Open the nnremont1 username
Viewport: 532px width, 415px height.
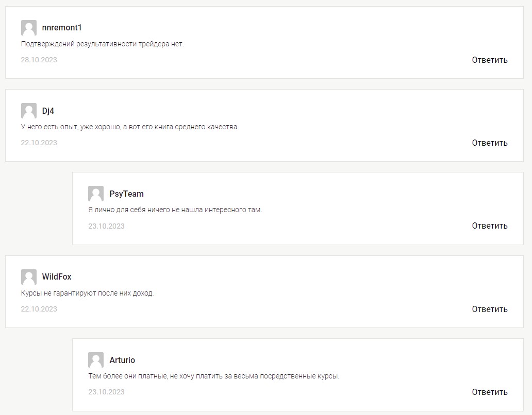[x=62, y=28]
